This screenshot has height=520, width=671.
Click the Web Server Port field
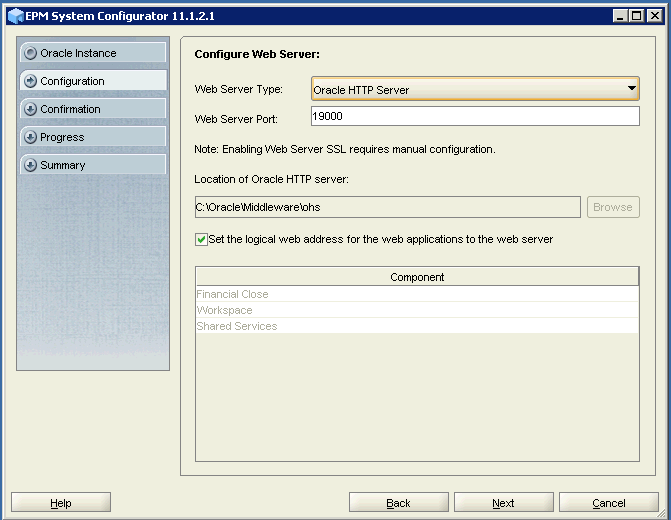[x=475, y=116]
